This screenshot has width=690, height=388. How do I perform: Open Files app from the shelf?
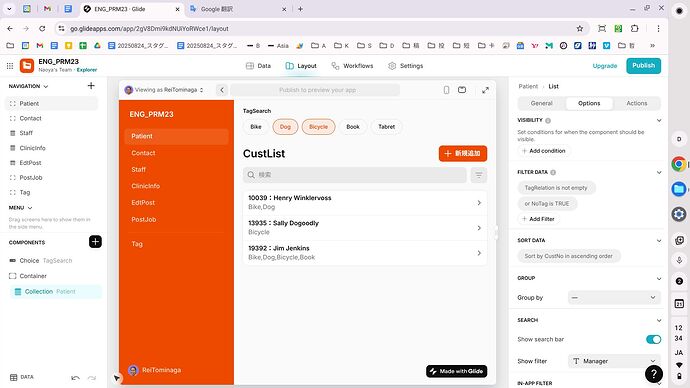[x=679, y=189]
